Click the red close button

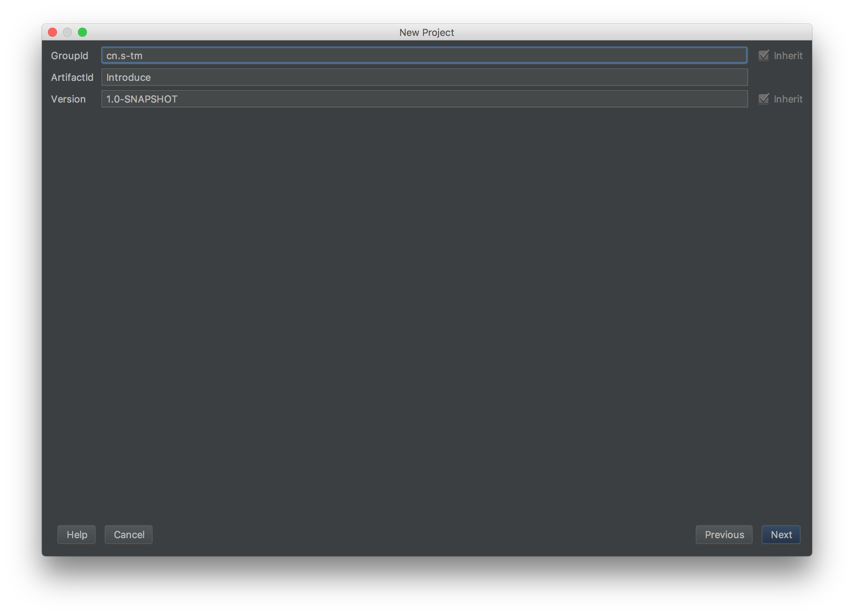[x=53, y=31]
